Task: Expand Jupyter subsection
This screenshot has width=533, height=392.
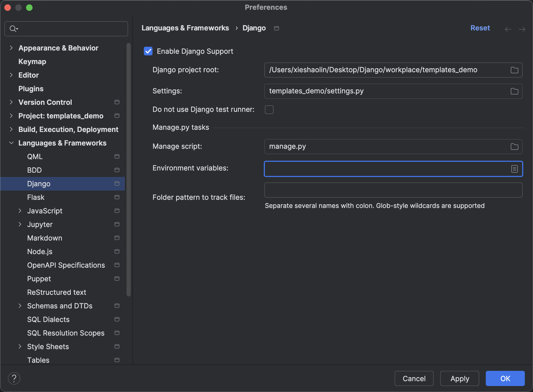Action: (x=20, y=224)
